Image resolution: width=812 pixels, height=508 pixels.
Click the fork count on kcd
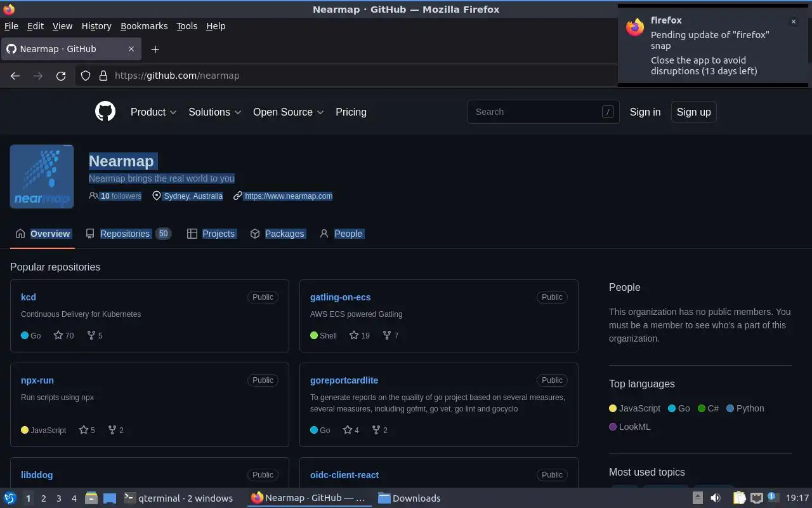[95, 335]
